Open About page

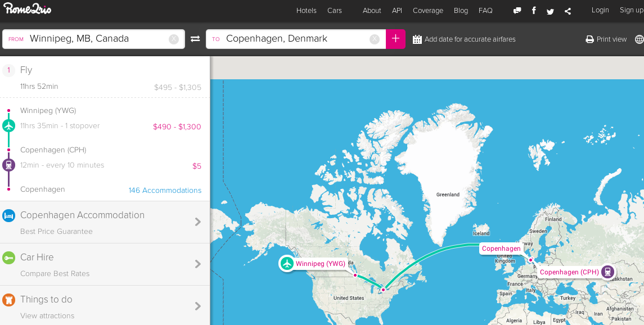click(372, 11)
